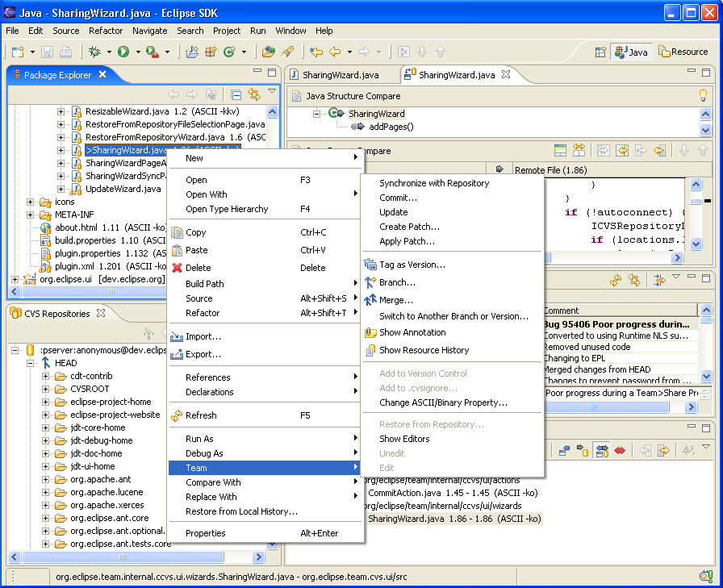Switch to the Resource perspective

683,52
